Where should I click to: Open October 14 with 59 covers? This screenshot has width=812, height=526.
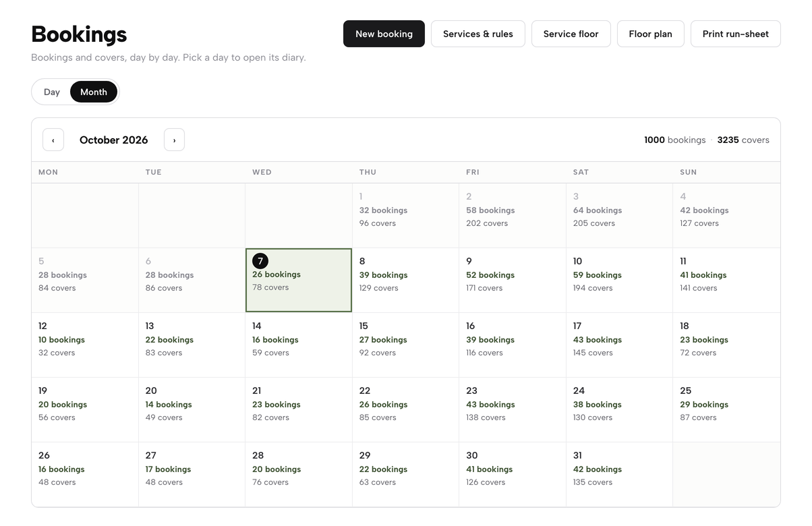coord(299,345)
